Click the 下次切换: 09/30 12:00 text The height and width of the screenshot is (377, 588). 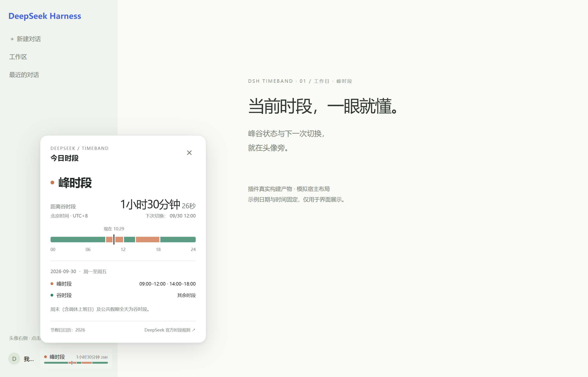[170, 216]
